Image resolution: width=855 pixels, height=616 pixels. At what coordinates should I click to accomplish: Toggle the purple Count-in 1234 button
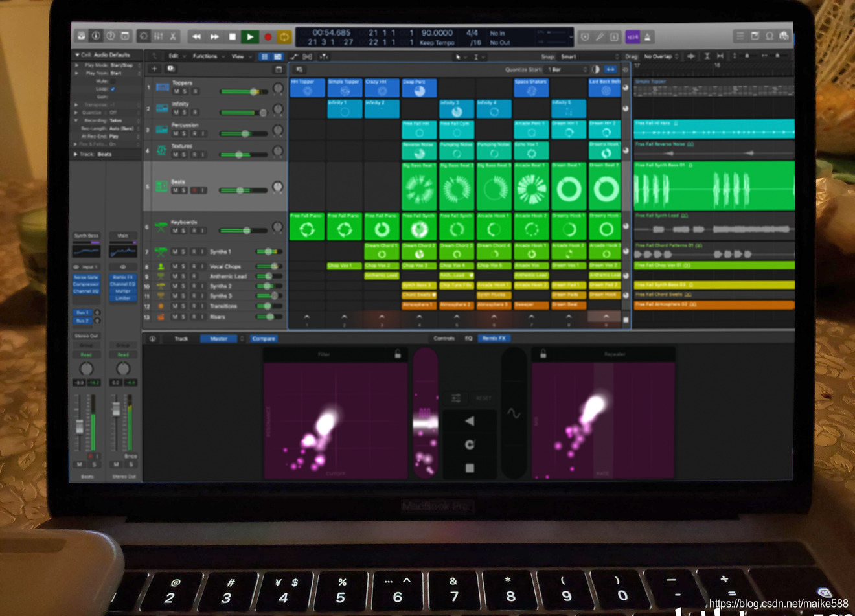[633, 37]
